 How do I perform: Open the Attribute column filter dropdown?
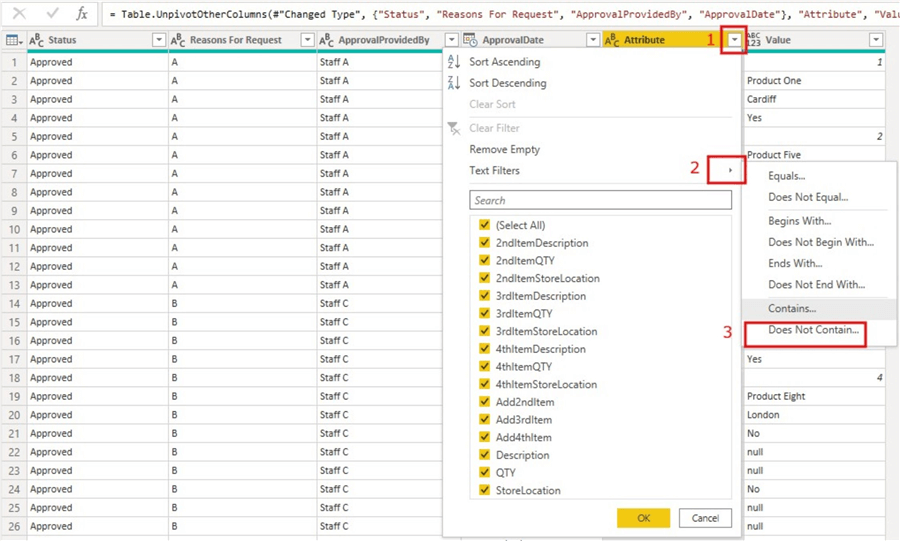[735, 40]
